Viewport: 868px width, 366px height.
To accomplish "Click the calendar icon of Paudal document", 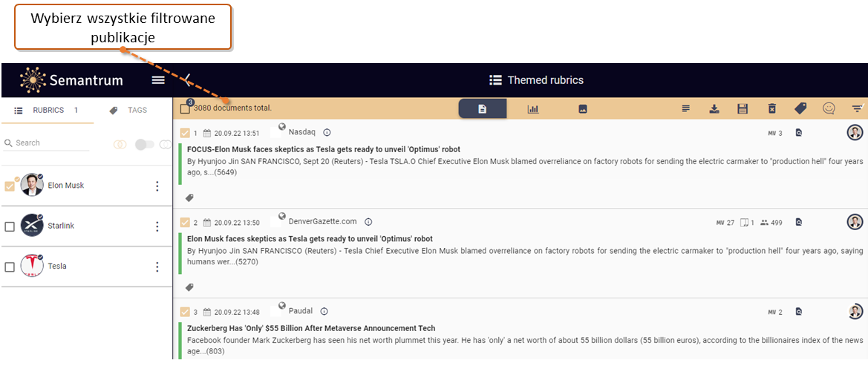I will click(208, 313).
